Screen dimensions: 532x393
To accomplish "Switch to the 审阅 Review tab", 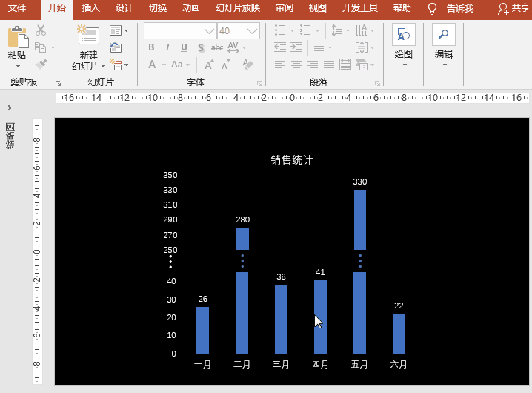I will click(x=285, y=8).
